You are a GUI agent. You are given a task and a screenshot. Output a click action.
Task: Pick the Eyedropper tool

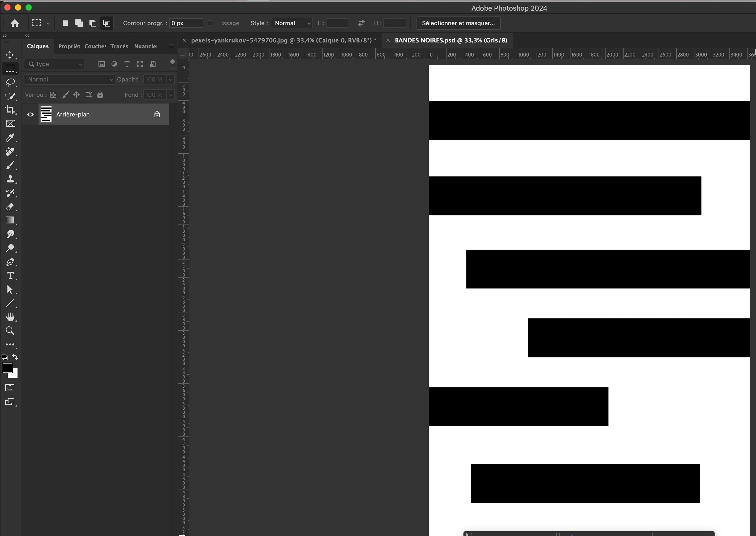pyautogui.click(x=10, y=138)
